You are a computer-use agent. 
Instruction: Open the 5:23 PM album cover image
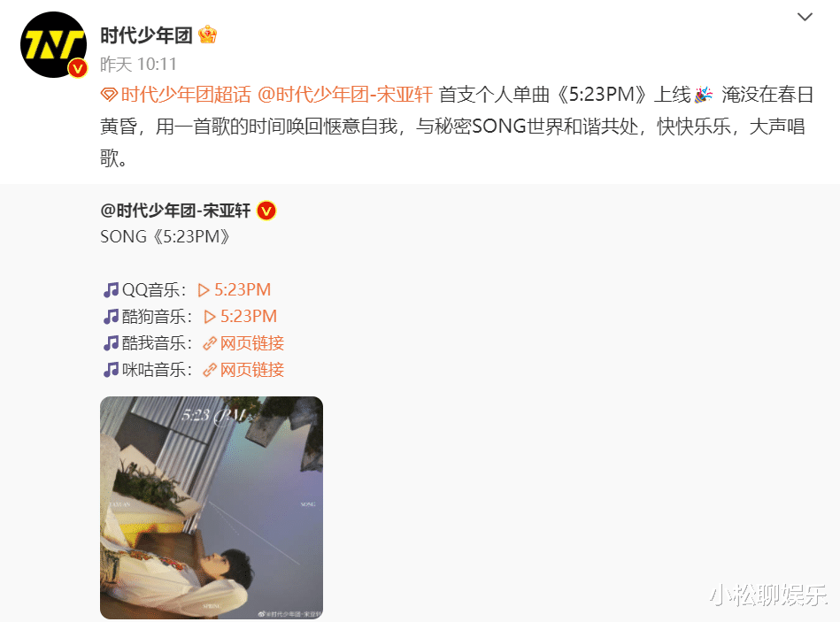(x=212, y=508)
